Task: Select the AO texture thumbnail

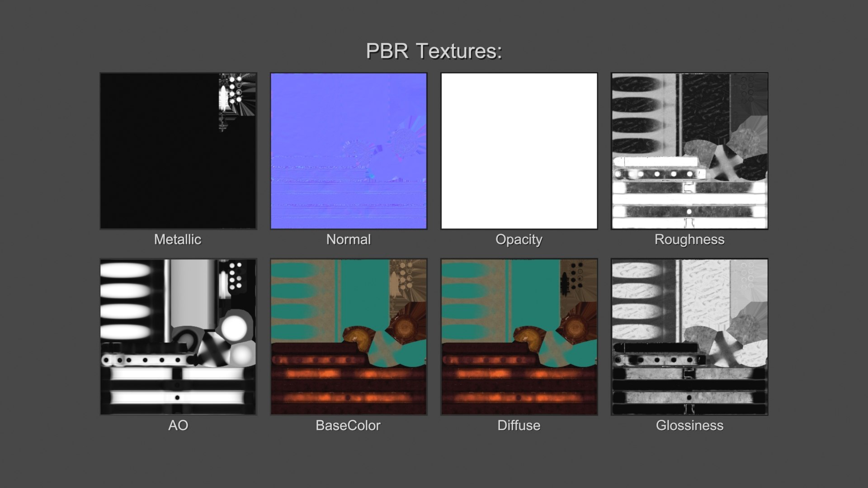Action: tap(178, 337)
